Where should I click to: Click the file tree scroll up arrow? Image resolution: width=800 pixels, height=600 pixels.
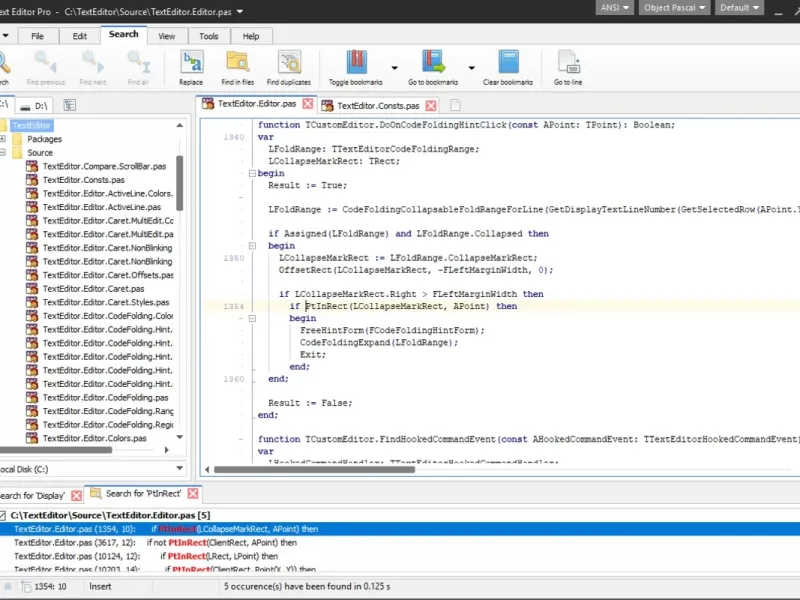point(180,126)
